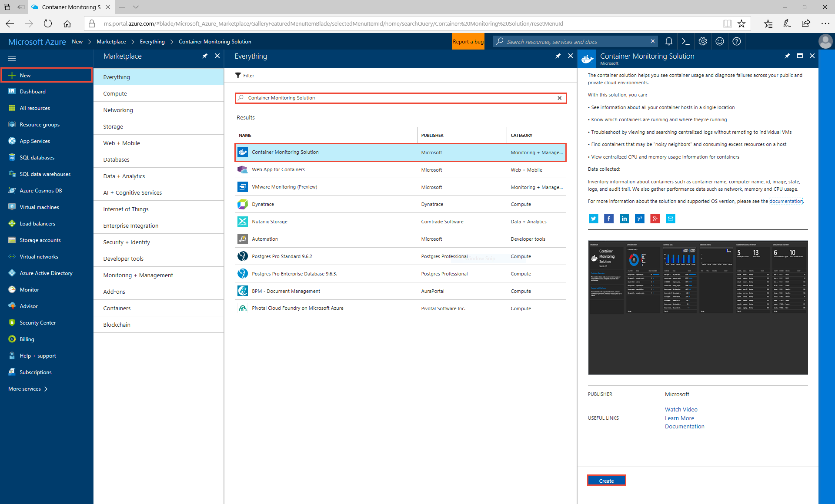The height and width of the screenshot is (504, 835).
Task: Select Web App for Containers result
Action: click(277, 169)
